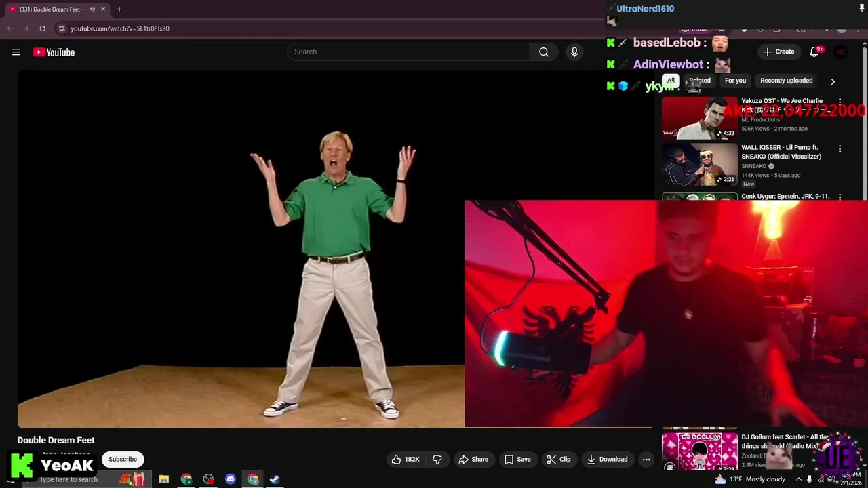The width and height of the screenshot is (868, 488).
Task: Open the YouTube hamburger guide menu
Action: coord(16,52)
